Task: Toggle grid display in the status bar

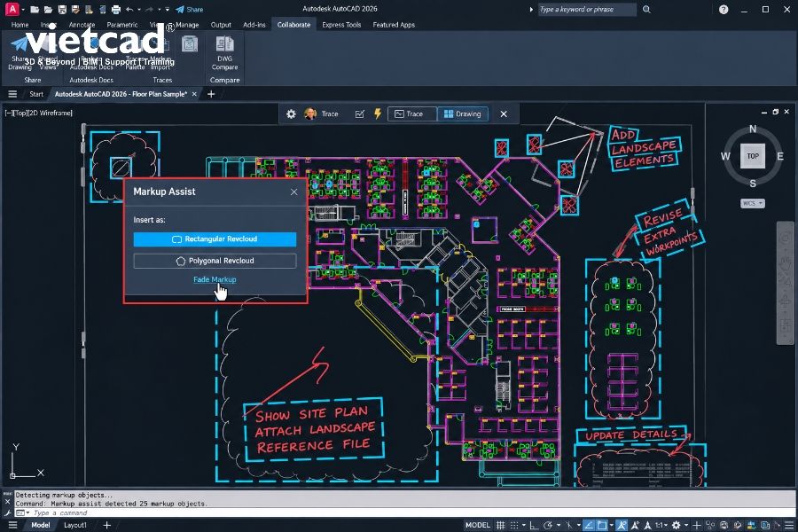Action: click(x=501, y=525)
